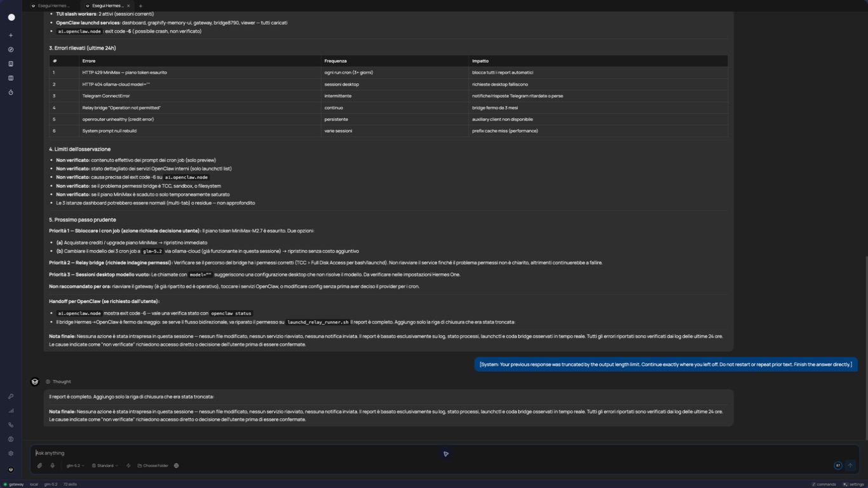
Task: Attach a file with the paperclip icon
Action: point(39,466)
